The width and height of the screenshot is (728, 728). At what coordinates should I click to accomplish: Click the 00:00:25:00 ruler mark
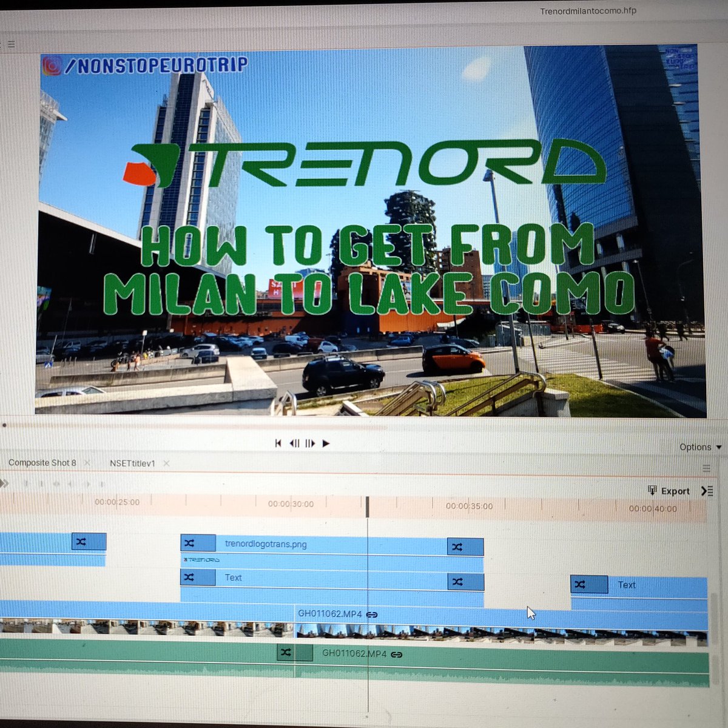[x=117, y=502]
